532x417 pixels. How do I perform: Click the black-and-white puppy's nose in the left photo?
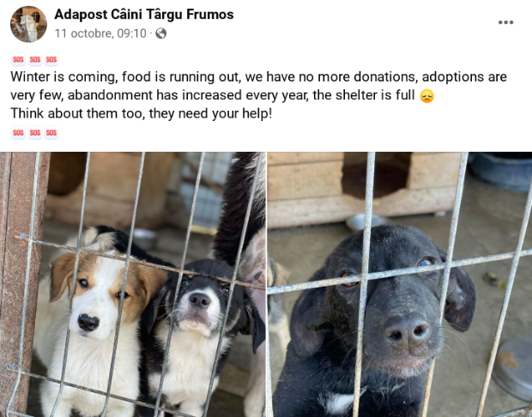(199, 300)
